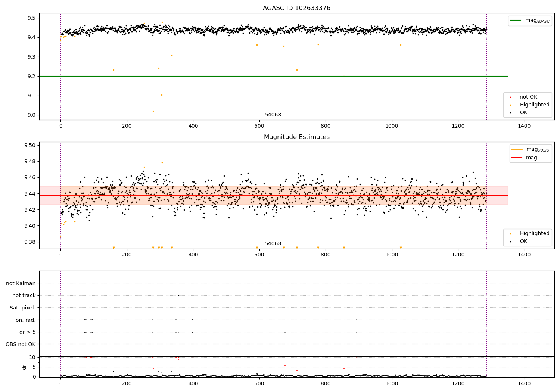Select the 'dr > 5' axis label
The height and width of the screenshot is (392, 560).
[x=28, y=332]
